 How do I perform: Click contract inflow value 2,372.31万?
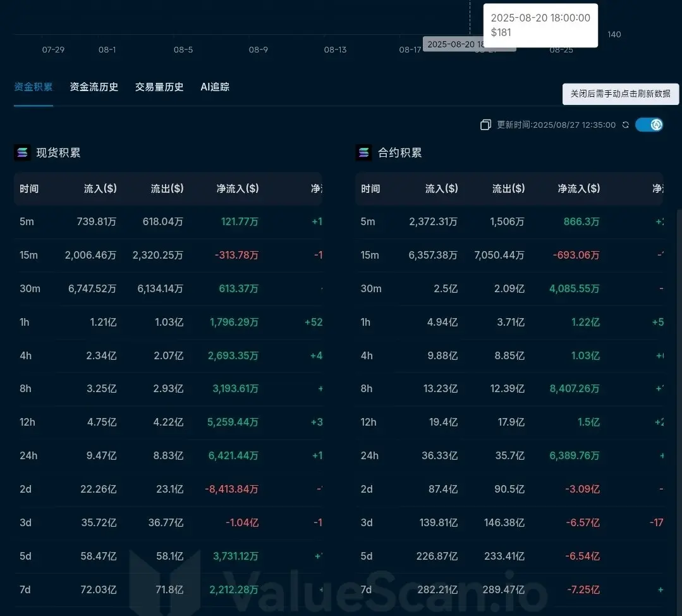coord(433,221)
